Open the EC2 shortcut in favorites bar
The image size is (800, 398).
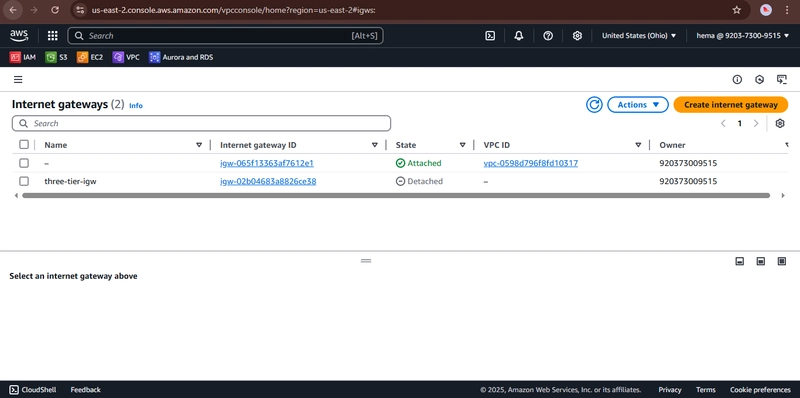[x=90, y=57]
